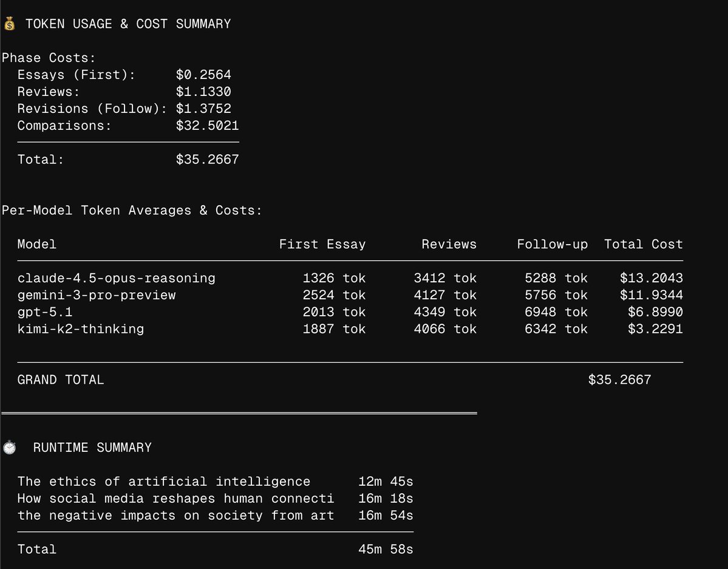Click the 'TOKEN USAGE & COST SUMMARY' heading
The image size is (728, 569).
tap(128, 24)
